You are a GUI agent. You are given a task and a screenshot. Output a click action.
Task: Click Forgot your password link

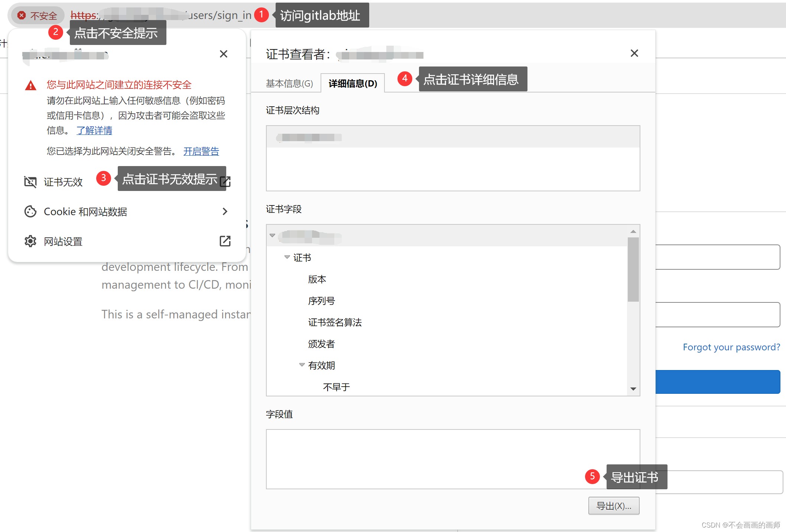731,347
